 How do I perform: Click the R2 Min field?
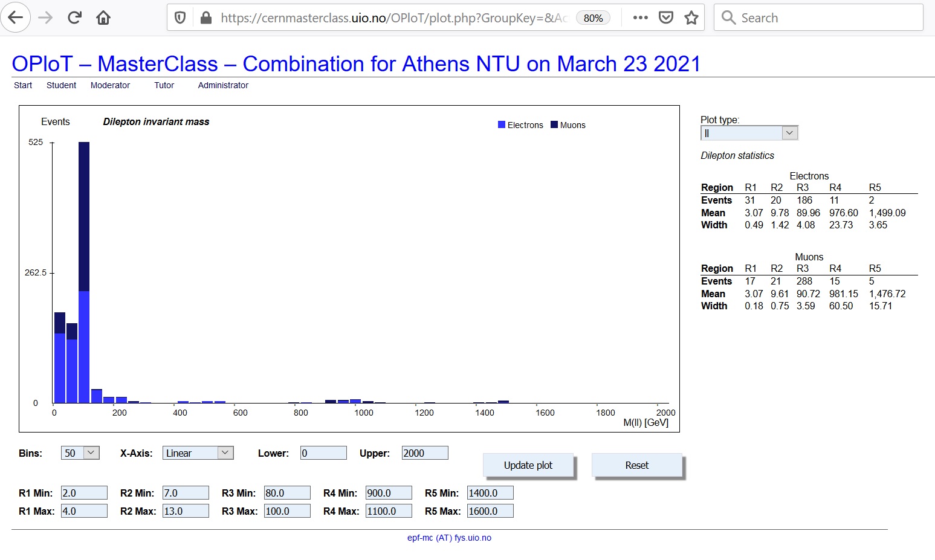186,493
